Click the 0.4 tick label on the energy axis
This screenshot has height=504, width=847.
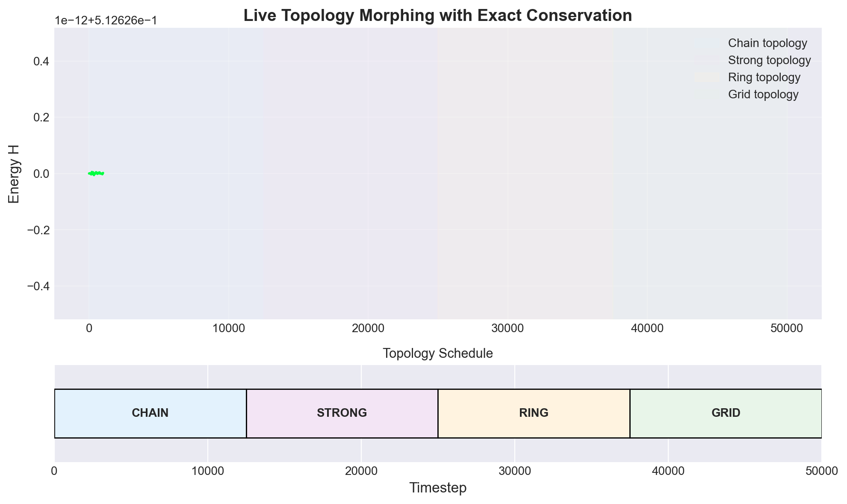[41, 62]
